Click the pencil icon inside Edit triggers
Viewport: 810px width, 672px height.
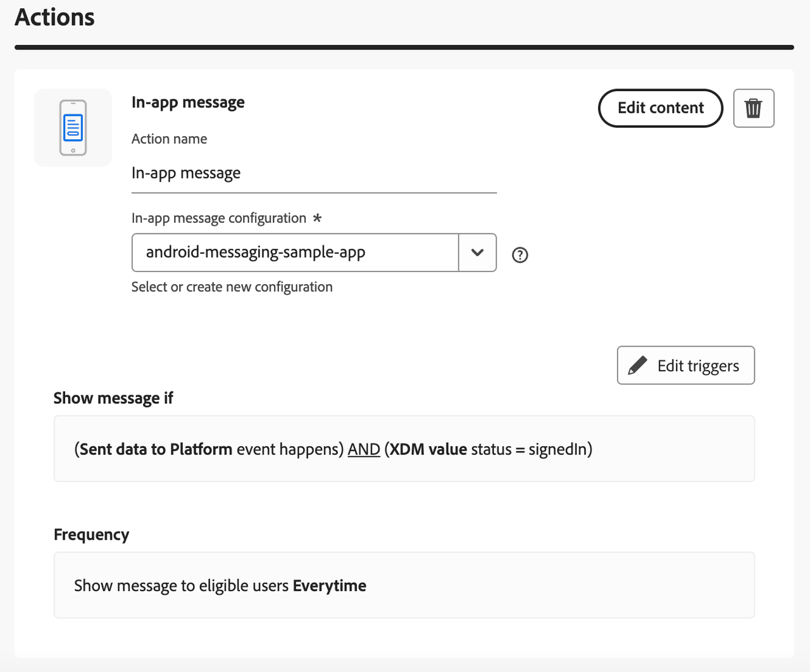[x=638, y=365]
